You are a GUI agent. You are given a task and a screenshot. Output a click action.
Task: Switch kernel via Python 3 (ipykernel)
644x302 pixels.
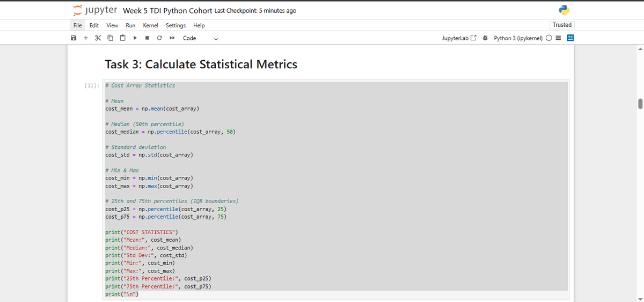518,38
